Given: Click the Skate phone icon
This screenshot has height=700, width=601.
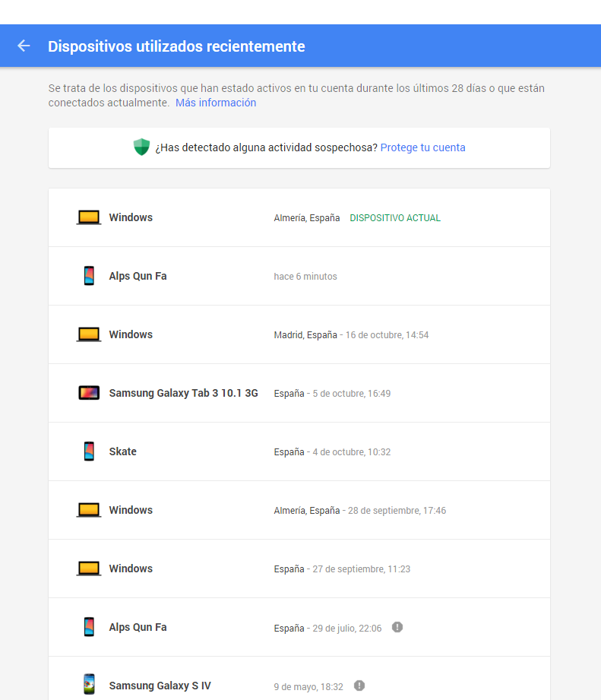Looking at the screenshot, I should (x=89, y=451).
